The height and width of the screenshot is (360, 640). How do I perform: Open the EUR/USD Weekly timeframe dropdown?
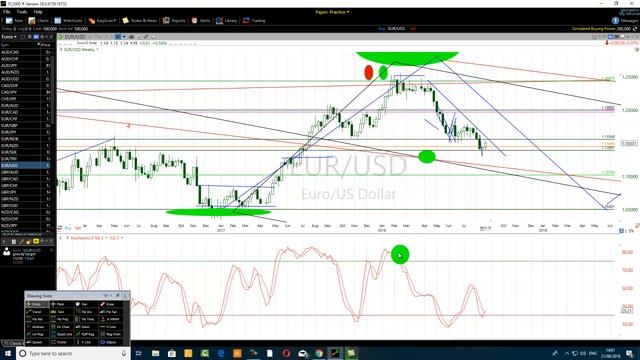click(x=80, y=49)
